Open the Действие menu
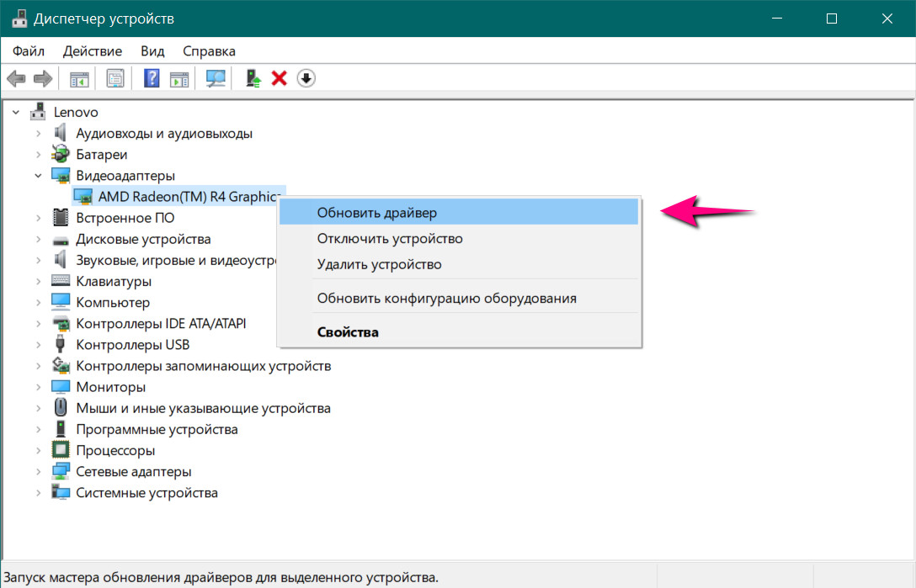916x588 pixels. tap(92, 51)
